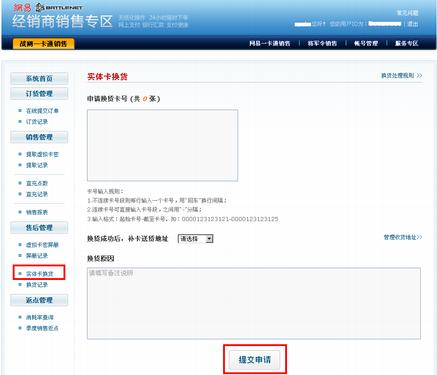
Task: Click the Battle.net logo in header
Action: point(59,7)
